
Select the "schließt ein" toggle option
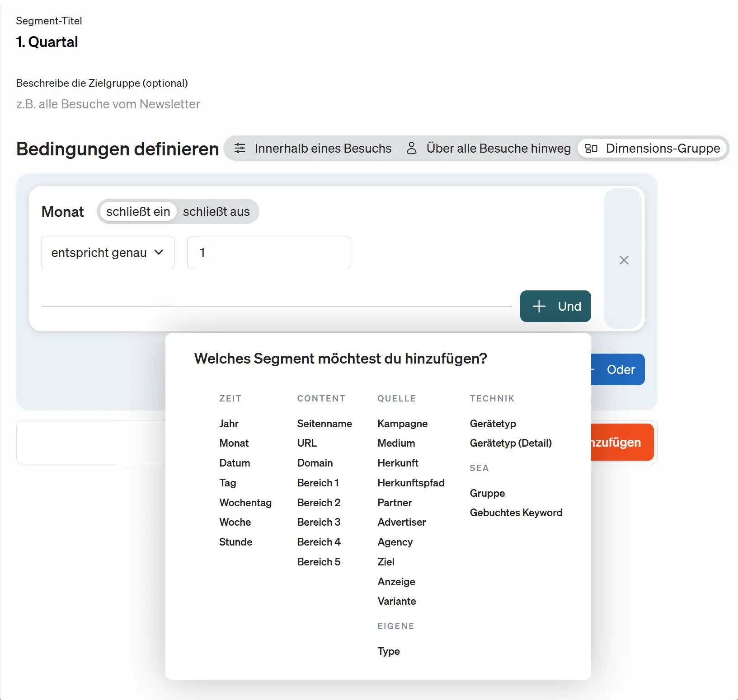(137, 211)
